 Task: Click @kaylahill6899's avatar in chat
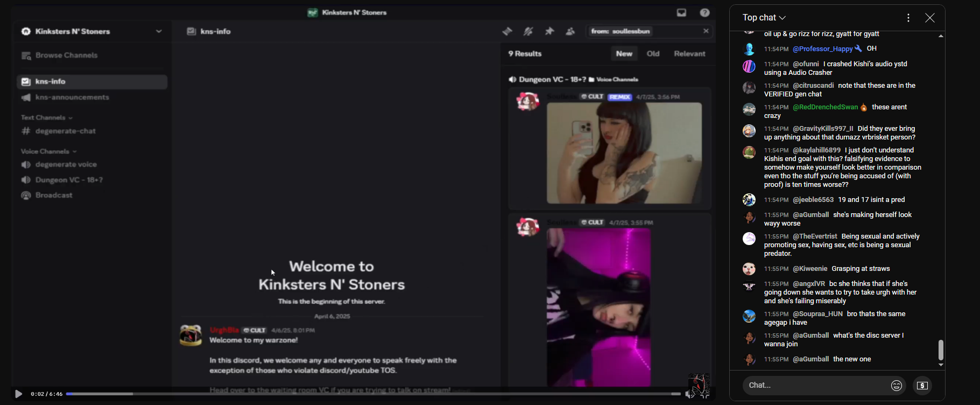[749, 152]
